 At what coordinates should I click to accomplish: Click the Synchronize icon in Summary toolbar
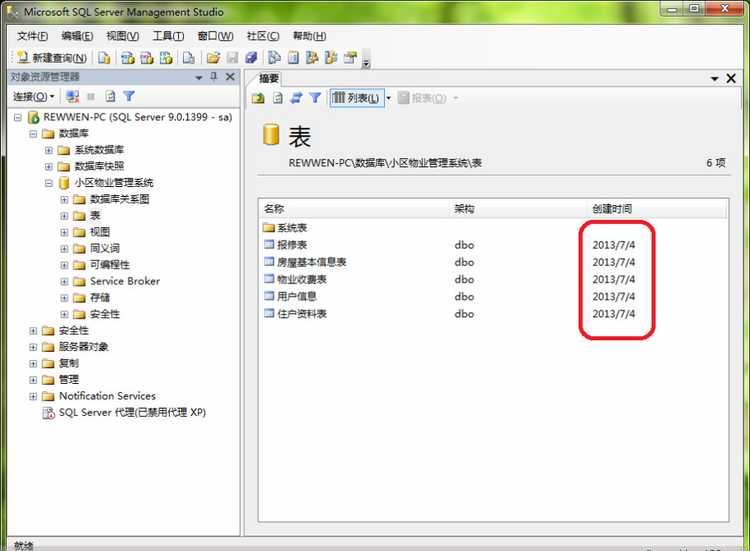[297, 98]
